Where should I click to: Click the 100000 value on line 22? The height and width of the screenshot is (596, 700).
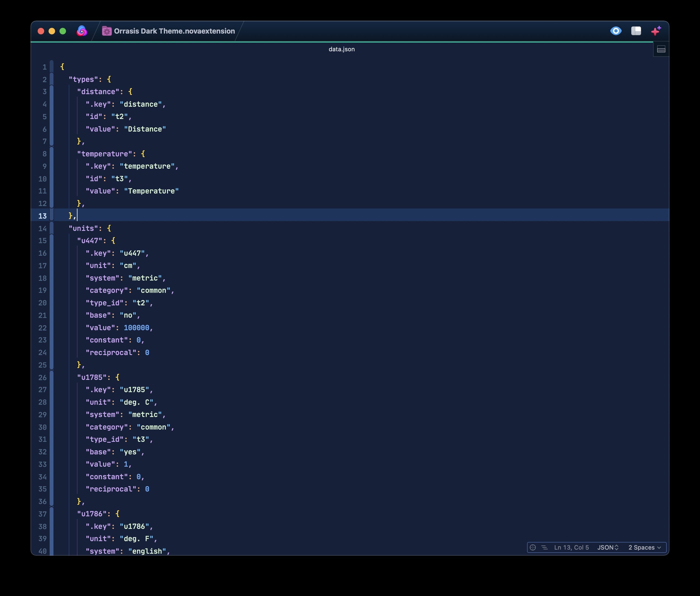136,328
